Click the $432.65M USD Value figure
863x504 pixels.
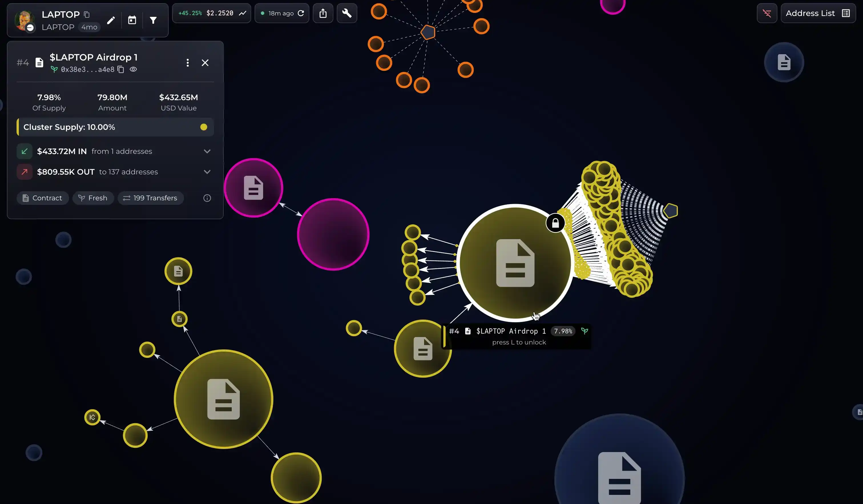point(178,97)
